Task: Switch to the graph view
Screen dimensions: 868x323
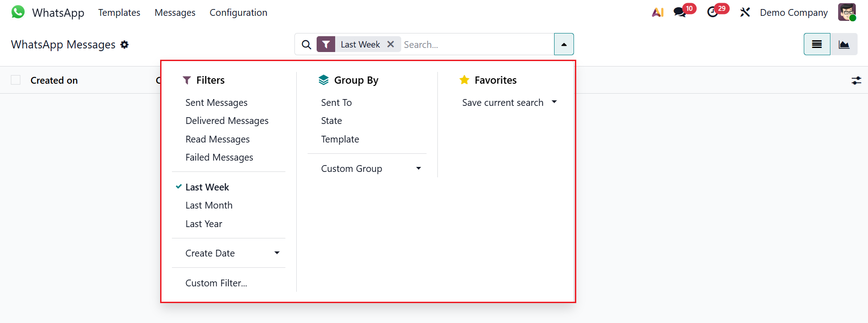Action: pos(844,44)
